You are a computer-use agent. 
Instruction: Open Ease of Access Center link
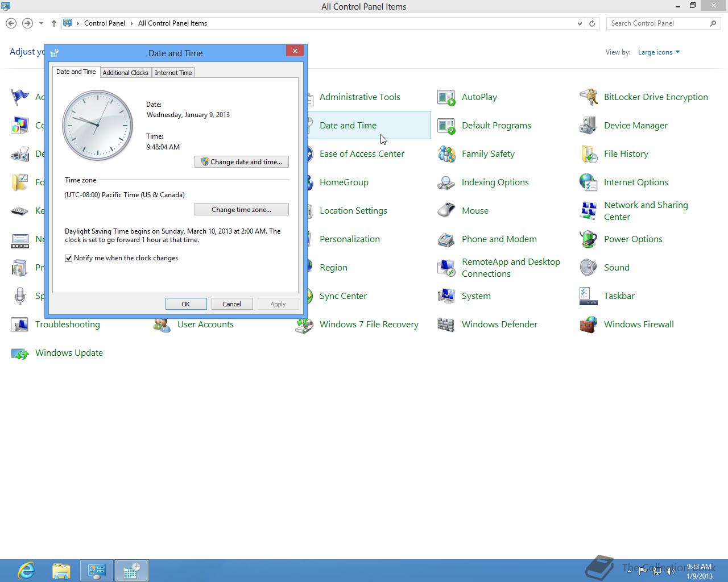tap(362, 154)
